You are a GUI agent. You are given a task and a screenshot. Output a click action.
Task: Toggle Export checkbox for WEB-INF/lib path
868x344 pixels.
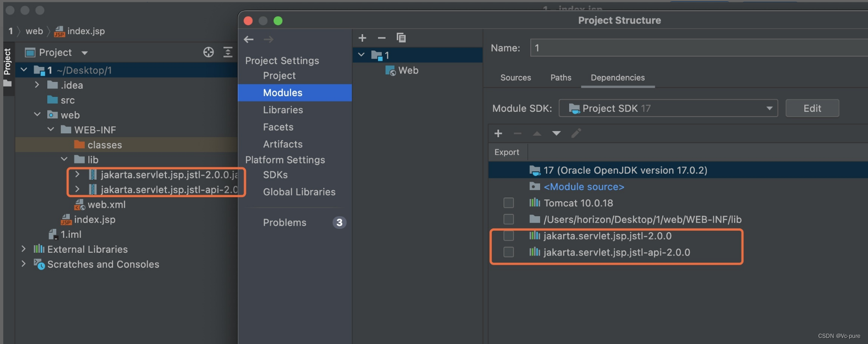click(509, 220)
